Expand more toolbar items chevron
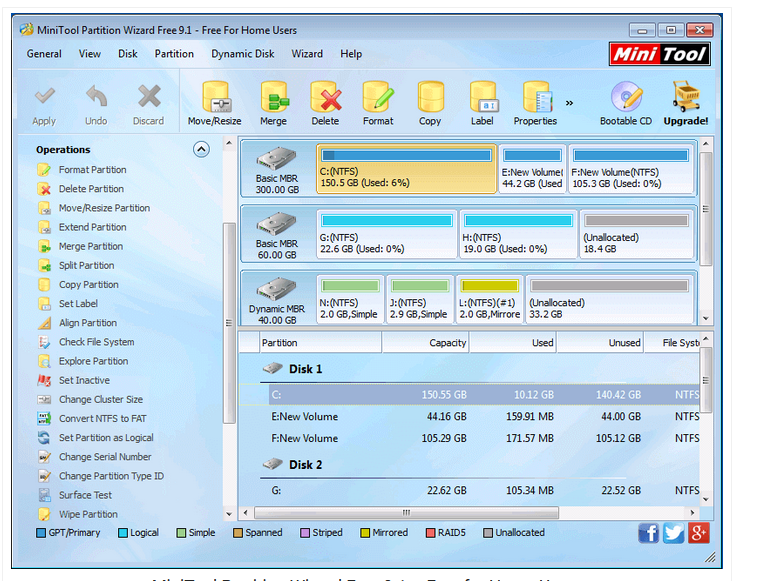Image resolution: width=763 pixels, height=581 pixels. [569, 103]
